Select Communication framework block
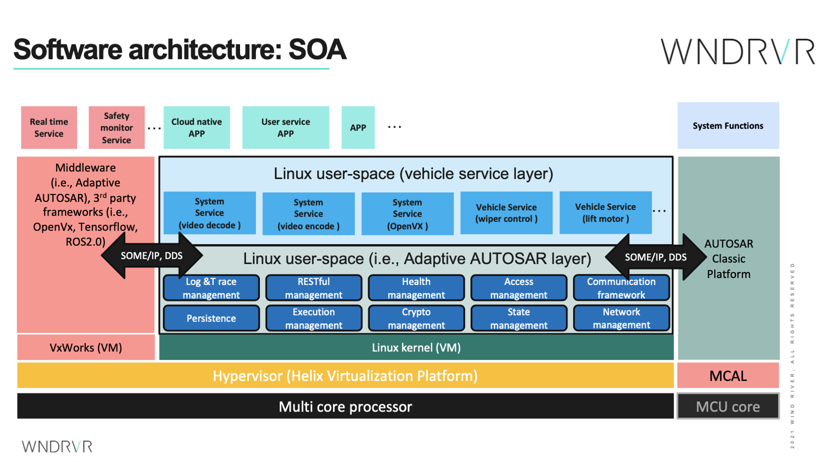The height and width of the screenshot is (462, 820). pyautogui.click(x=621, y=288)
